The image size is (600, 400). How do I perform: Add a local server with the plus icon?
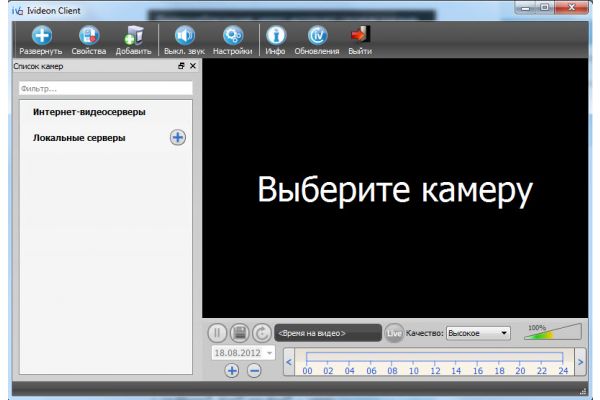pyautogui.click(x=178, y=137)
